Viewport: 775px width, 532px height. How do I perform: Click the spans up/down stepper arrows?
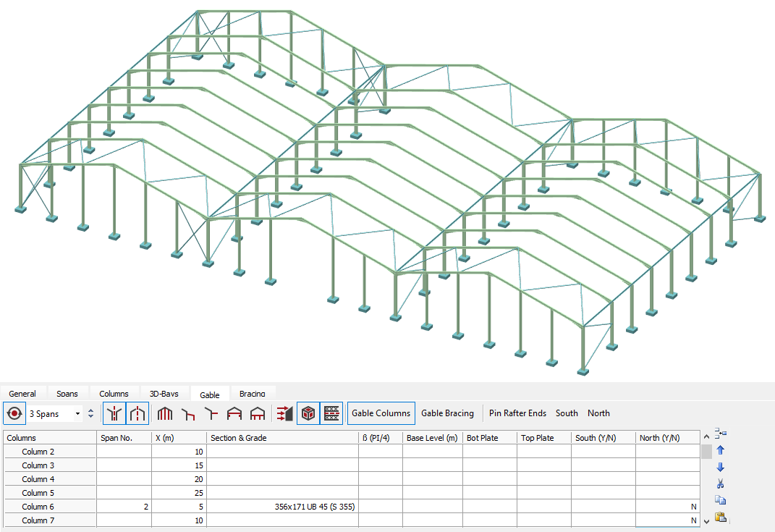[x=90, y=414]
